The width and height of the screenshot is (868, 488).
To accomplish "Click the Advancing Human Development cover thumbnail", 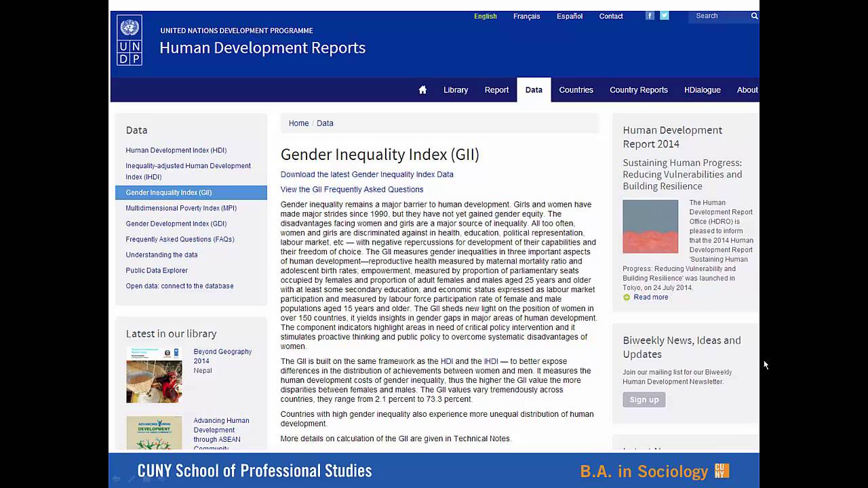I will click(154, 434).
